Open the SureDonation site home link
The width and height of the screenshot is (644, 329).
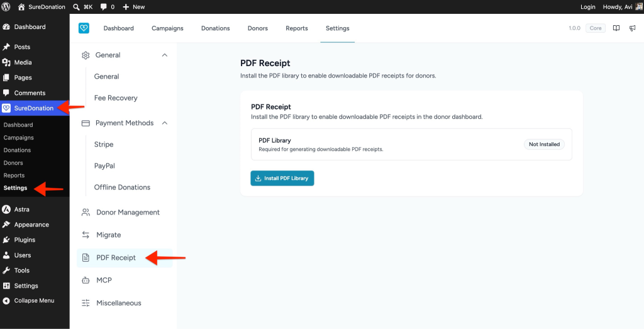[x=42, y=6]
